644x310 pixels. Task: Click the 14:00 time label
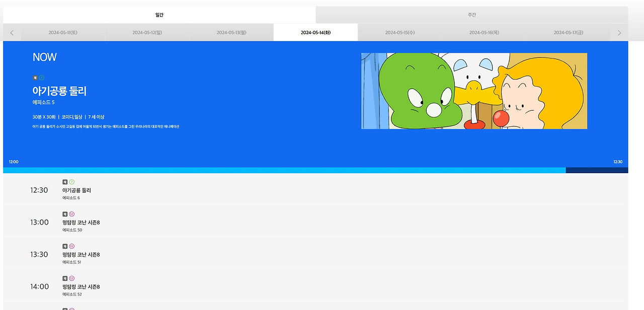point(39,287)
